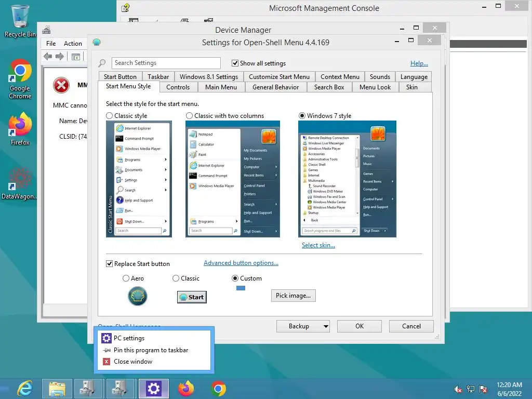This screenshot has width=532, height=399.
Task: Click Search Settings input field
Action: pyautogui.click(x=166, y=63)
